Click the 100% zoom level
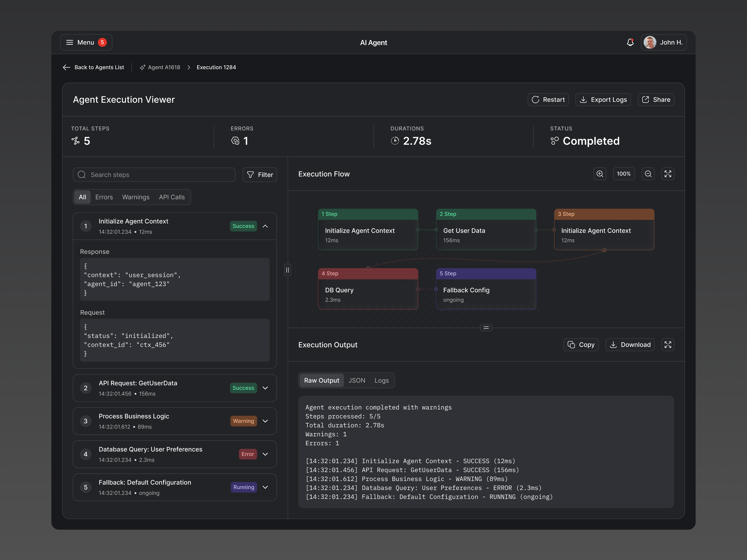Image resolution: width=747 pixels, height=560 pixels. click(624, 174)
